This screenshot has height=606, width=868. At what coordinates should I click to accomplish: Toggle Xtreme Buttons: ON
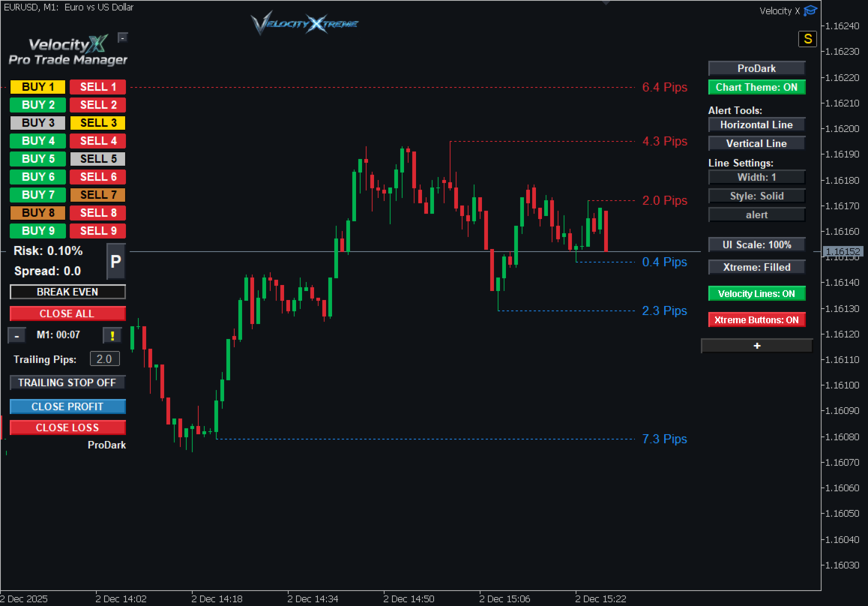click(x=757, y=320)
